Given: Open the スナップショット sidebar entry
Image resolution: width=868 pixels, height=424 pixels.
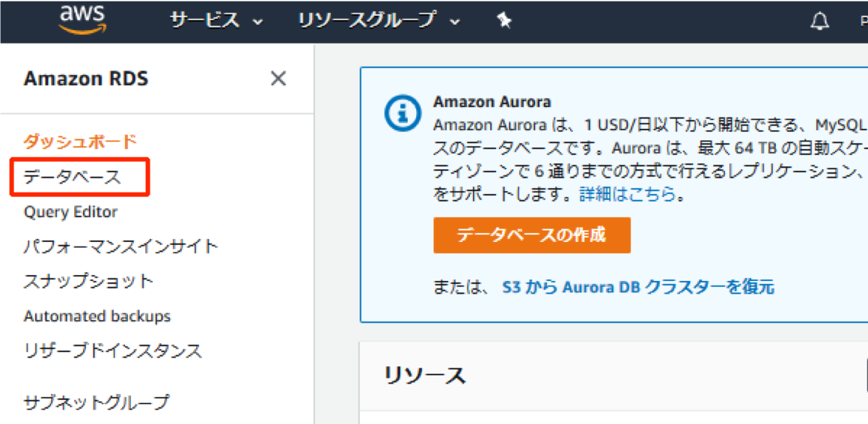Looking at the screenshot, I should pos(88,281).
